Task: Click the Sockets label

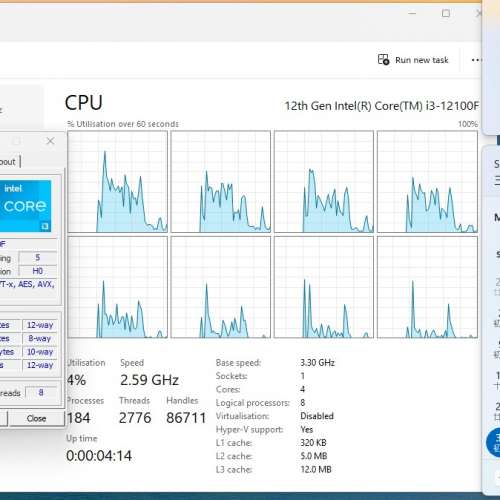Action: pyautogui.click(x=231, y=376)
